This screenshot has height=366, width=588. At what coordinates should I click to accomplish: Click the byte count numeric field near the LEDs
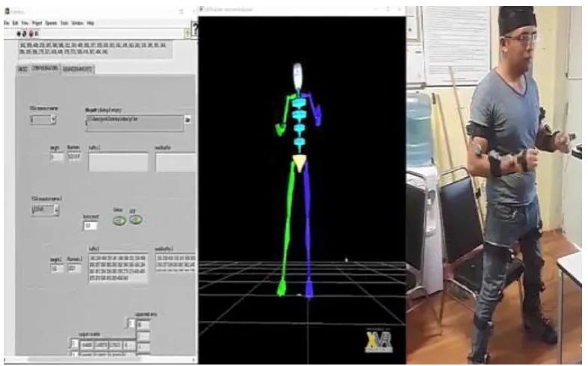[90, 226]
